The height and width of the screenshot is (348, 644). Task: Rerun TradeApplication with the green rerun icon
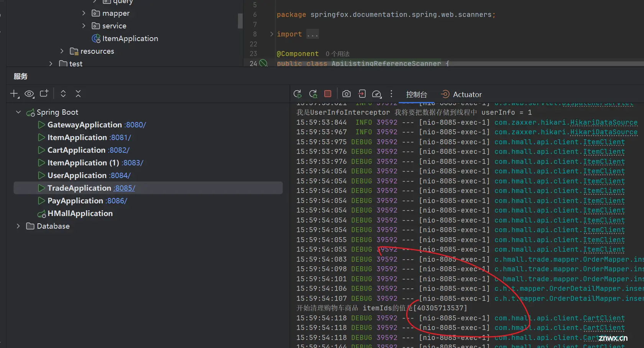[297, 94]
